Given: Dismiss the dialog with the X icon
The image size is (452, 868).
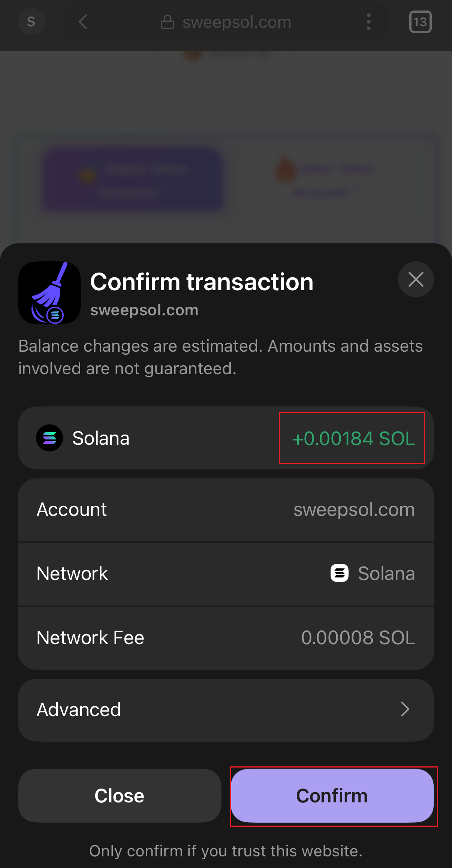Looking at the screenshot, I should [416, 279].
